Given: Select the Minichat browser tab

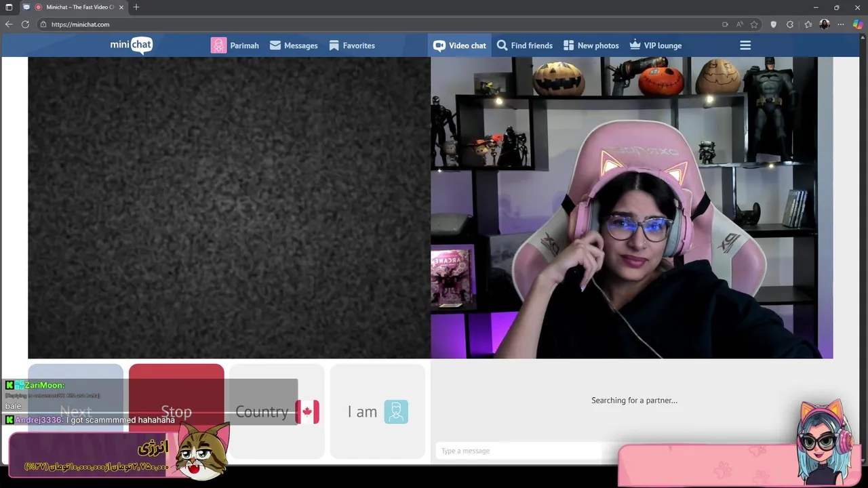Looking at the screenshot, I should 73,7.
